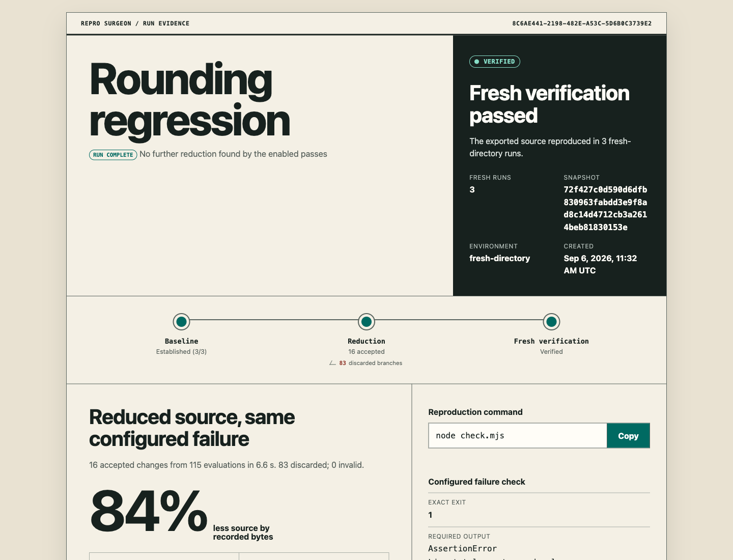This screenshot has height=560, width=733.
Task: Click the branch icon beside 83 discarded branches
Action: 332,363
